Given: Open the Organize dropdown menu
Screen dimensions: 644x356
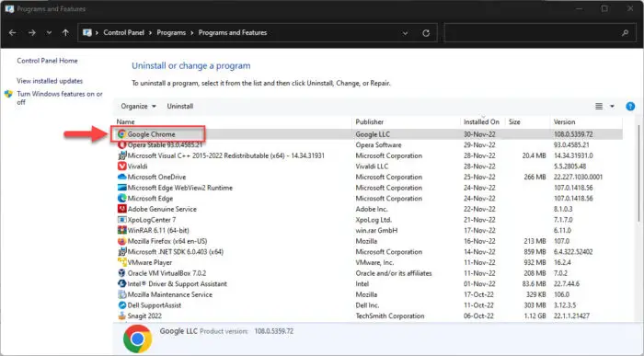Looking at the screenshot, I should [x=138, y=107].
